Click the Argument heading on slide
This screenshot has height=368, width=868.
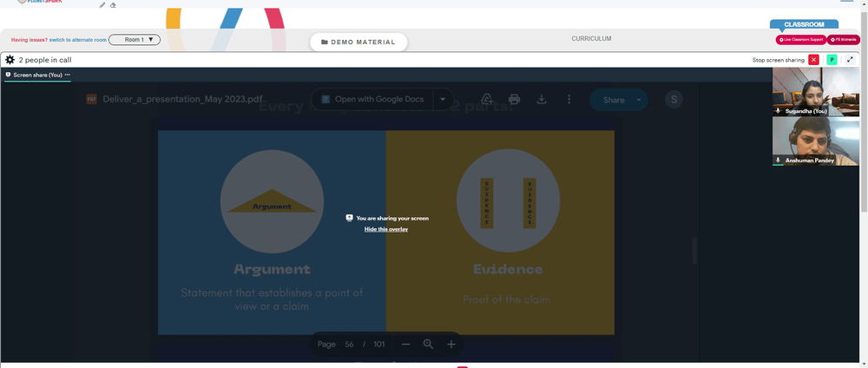click(x=272, y=270)
